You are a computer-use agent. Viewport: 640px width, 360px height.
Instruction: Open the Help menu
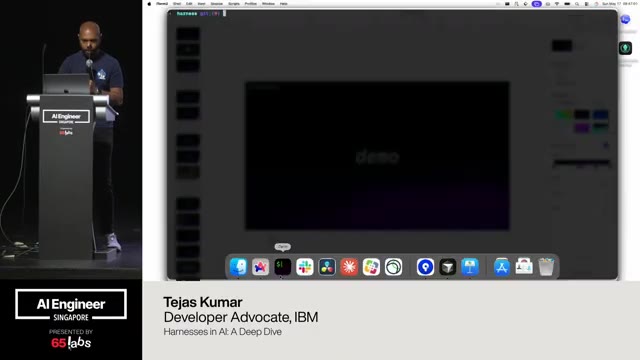(284, 4)
